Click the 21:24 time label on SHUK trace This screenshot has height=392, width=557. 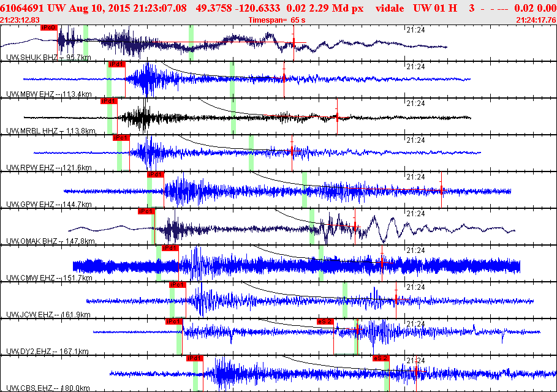coord(415,30)
